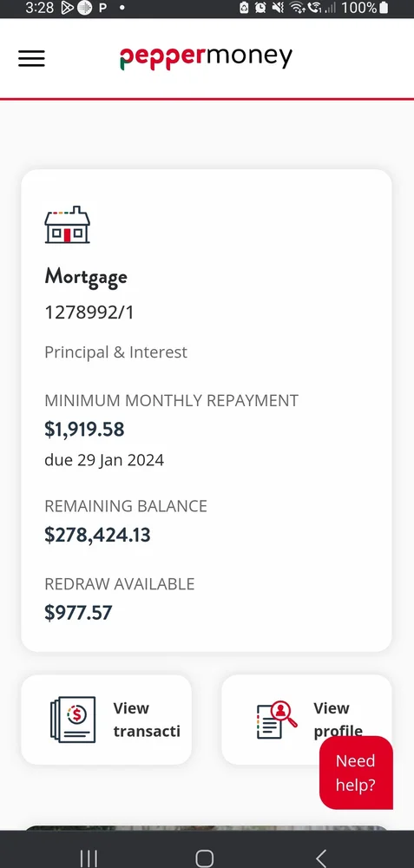
Task: Open the hamburger navigation menu
Action: click(31, 58)
